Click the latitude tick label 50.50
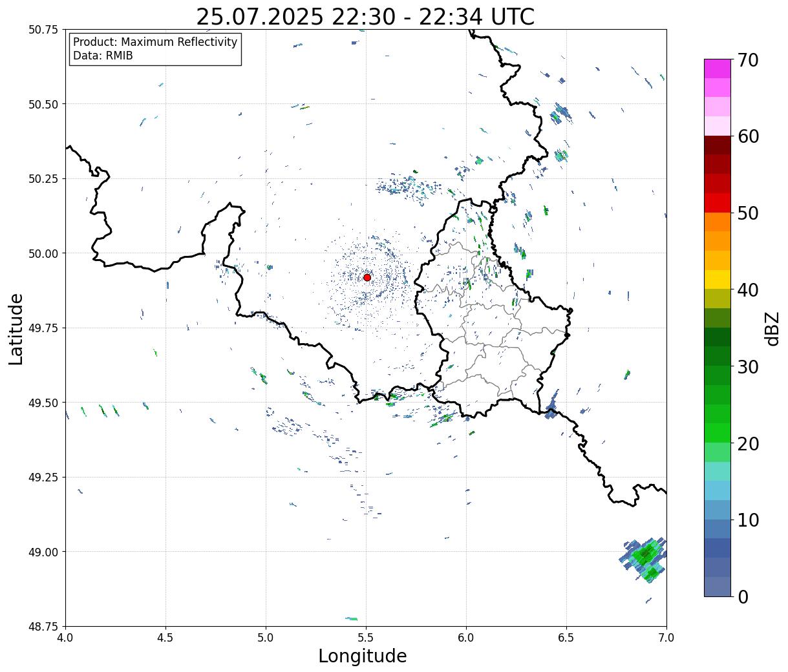Image resolution: width=788 pixels, height=672 pixels. pos(43,104)
